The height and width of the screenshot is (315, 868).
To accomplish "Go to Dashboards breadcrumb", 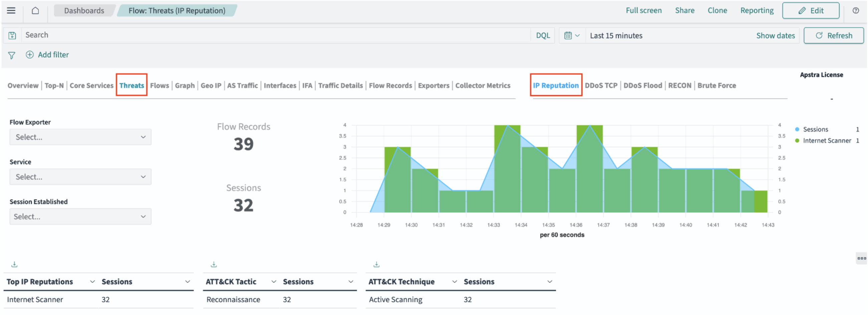I will click(x=84, y=10).
